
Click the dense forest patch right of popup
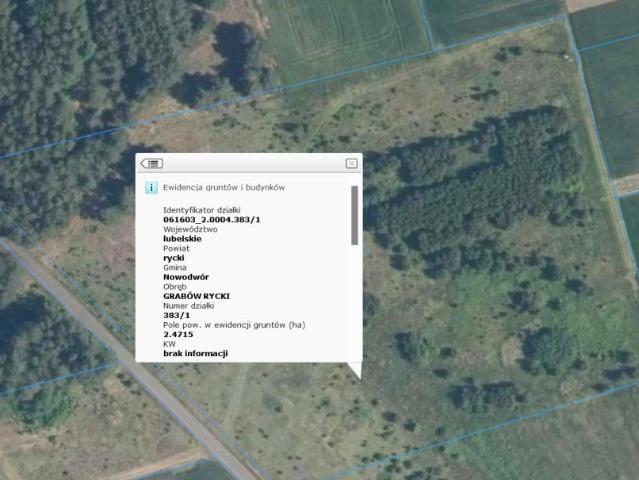point(481,183)
